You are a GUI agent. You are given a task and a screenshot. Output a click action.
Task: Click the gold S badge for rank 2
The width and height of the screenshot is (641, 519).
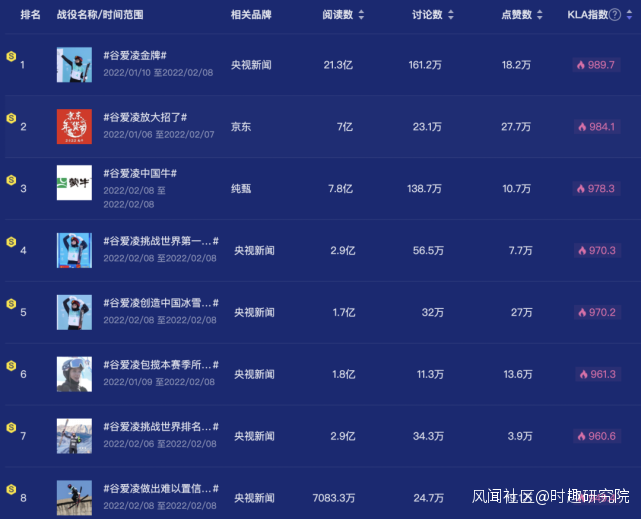tap(11, 118)
